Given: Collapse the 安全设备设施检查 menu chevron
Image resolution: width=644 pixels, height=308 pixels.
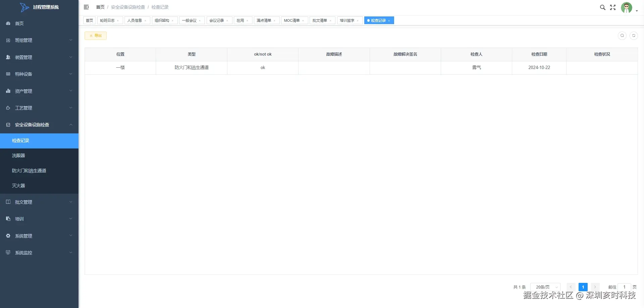Looking at the screenshot, I should pyautogui.click(x=71, y=125).
